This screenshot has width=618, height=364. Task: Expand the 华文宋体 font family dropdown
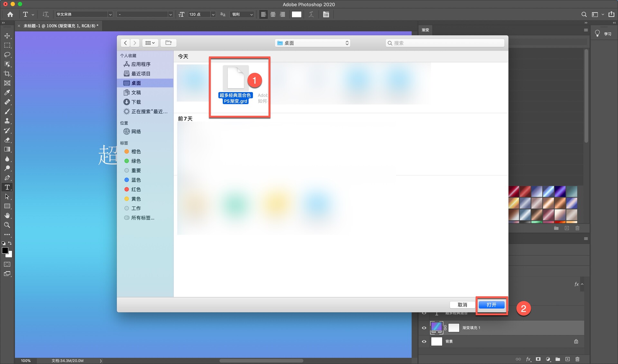tap(110, 14)
